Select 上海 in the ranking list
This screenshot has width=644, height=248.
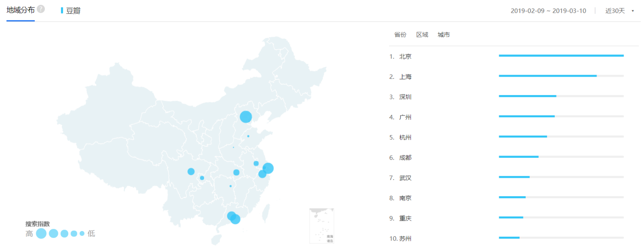[405, 77]
